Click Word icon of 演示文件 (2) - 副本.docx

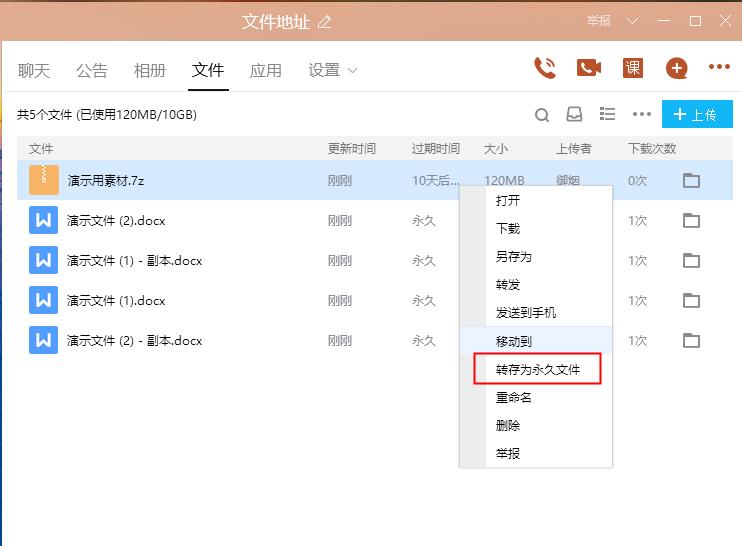[x=44, y=340]
